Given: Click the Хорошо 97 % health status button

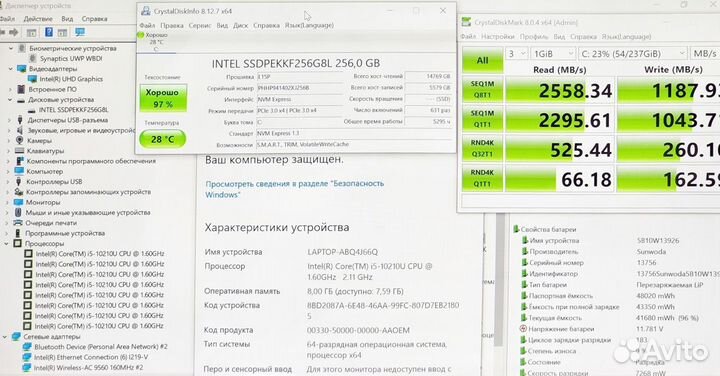Looking at the screenshot, I should (163, 98).
